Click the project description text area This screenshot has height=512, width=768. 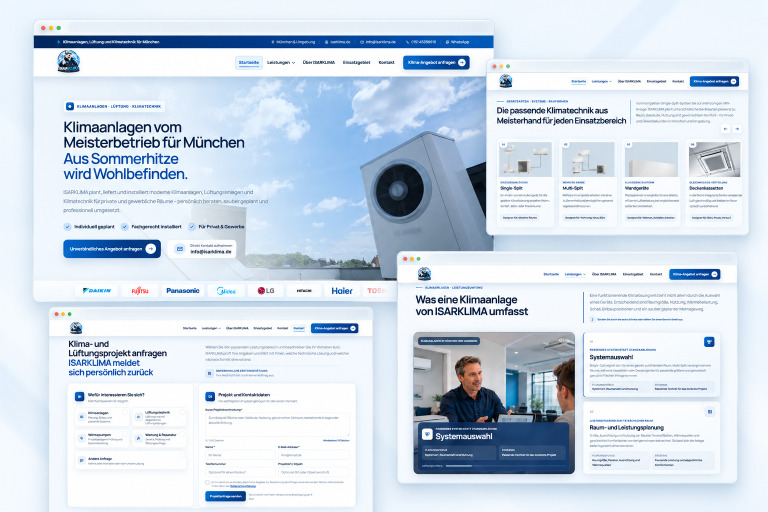(277, 424)
